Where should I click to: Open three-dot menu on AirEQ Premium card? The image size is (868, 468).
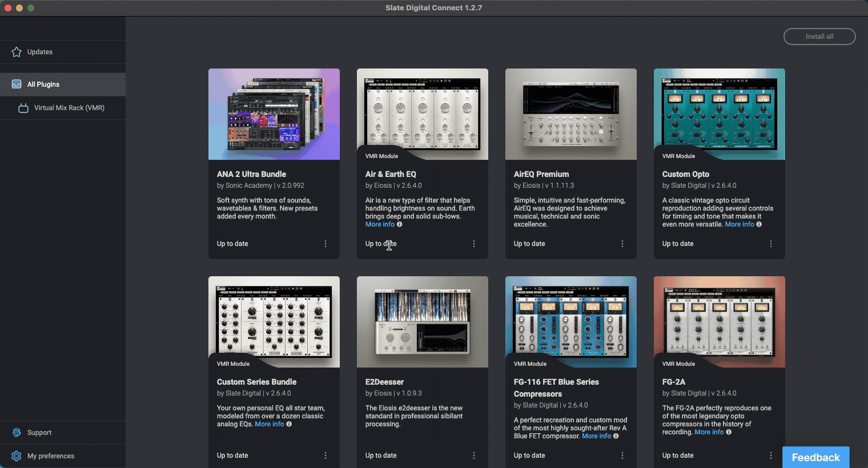click(x=622, y=244)
